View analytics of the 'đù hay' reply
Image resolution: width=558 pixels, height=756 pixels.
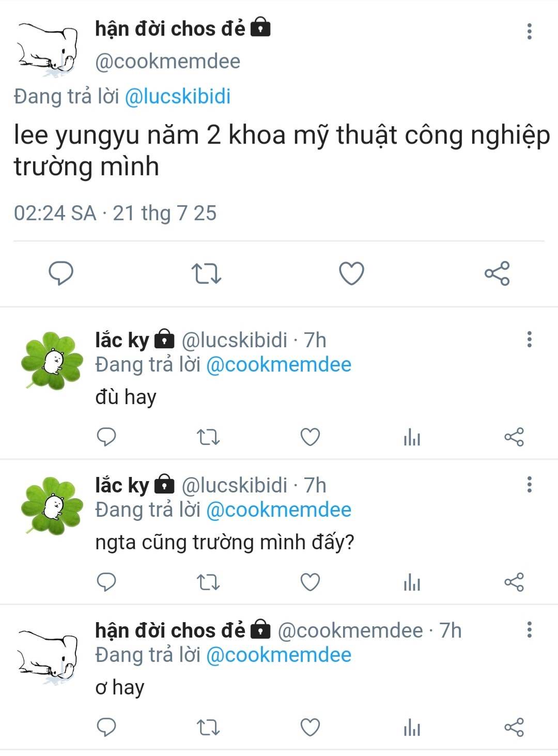click(412, 438)
